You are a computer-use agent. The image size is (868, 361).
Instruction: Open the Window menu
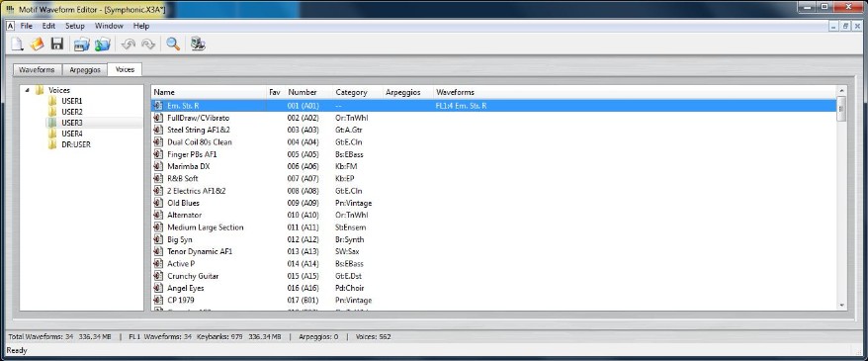coord(109,26)
